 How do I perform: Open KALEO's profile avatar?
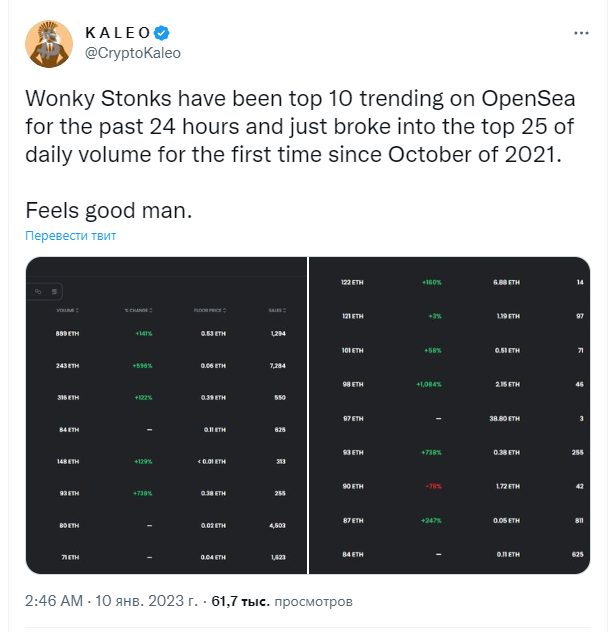click(49, 44)
